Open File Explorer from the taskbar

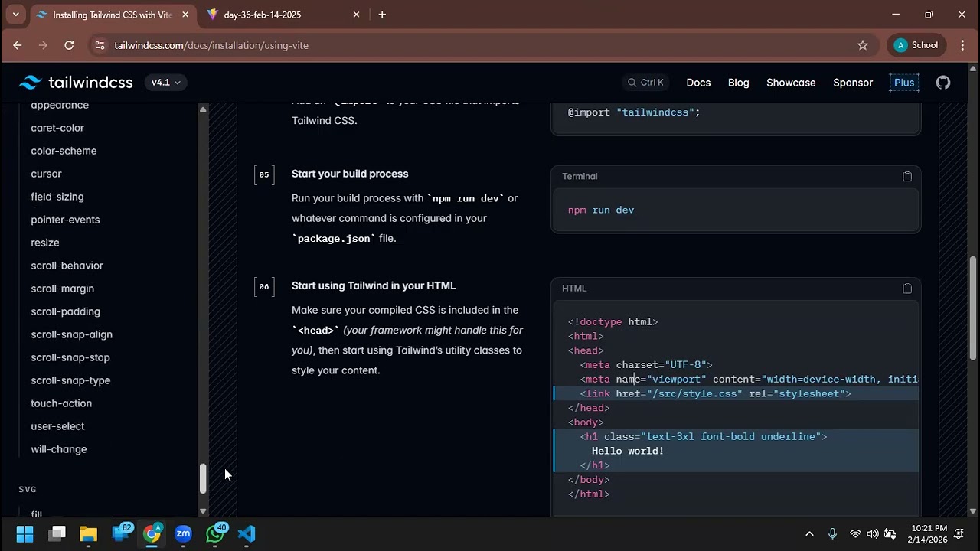[x=88, y=534]
